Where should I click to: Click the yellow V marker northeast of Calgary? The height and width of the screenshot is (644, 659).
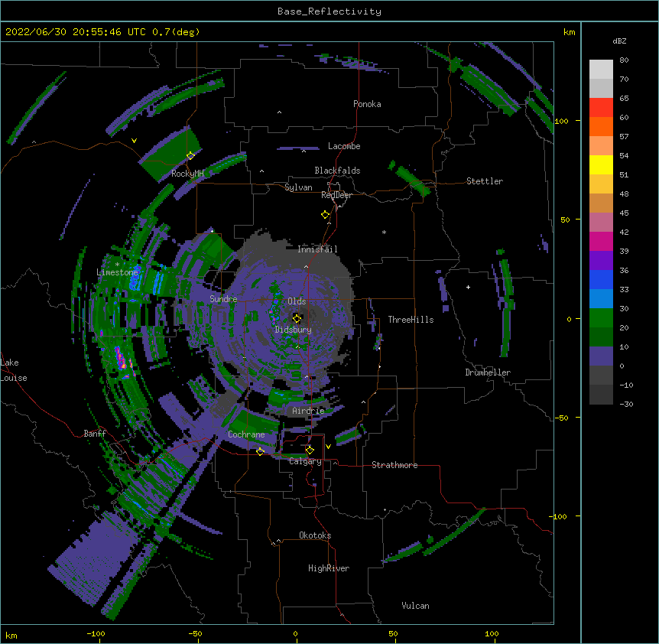pos(328,447)
